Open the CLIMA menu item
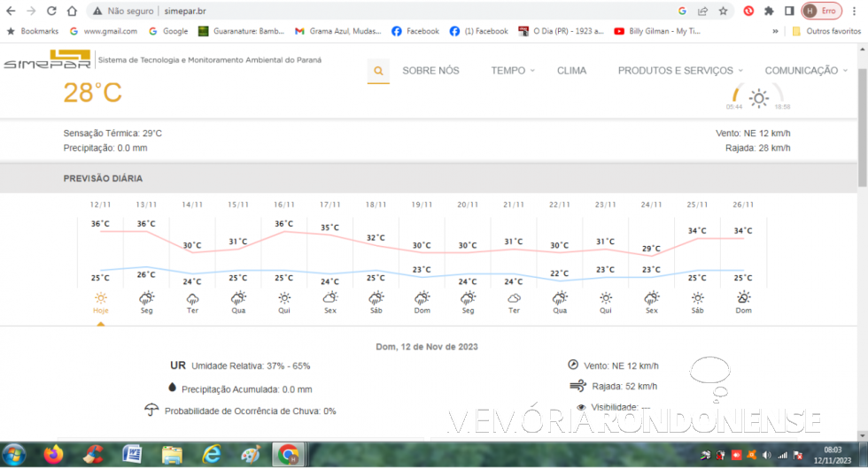 (x=571, y=71)
